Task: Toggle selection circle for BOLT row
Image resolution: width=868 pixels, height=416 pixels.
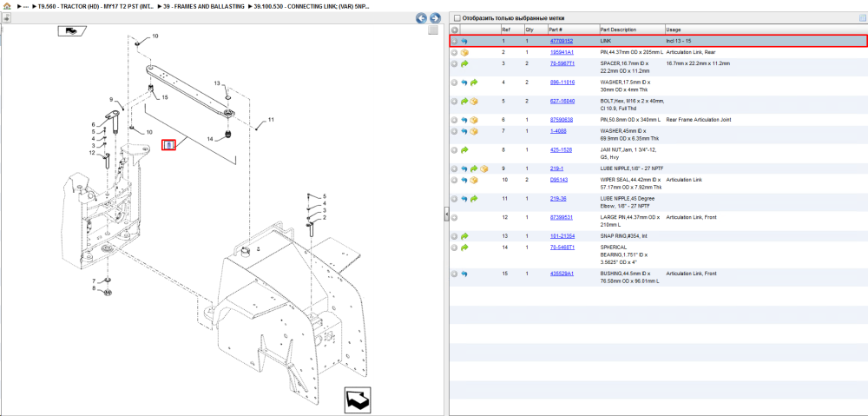Action: [455, 102]
